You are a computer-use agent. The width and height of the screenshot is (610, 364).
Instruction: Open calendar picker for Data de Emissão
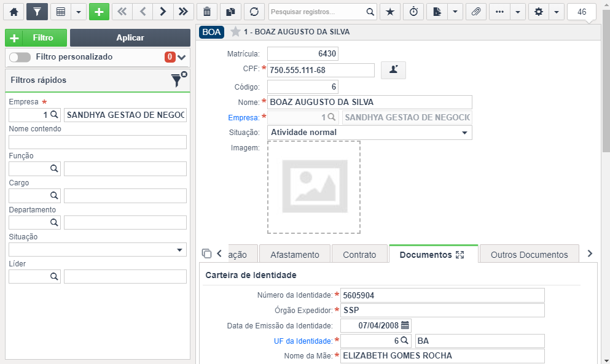405,325
